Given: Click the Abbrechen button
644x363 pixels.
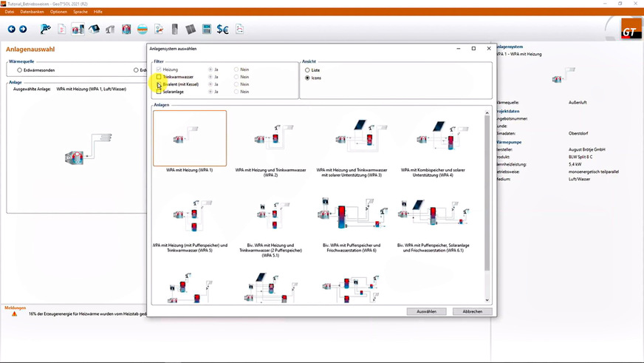Looking at the screenshot, I should pos(472,311).
